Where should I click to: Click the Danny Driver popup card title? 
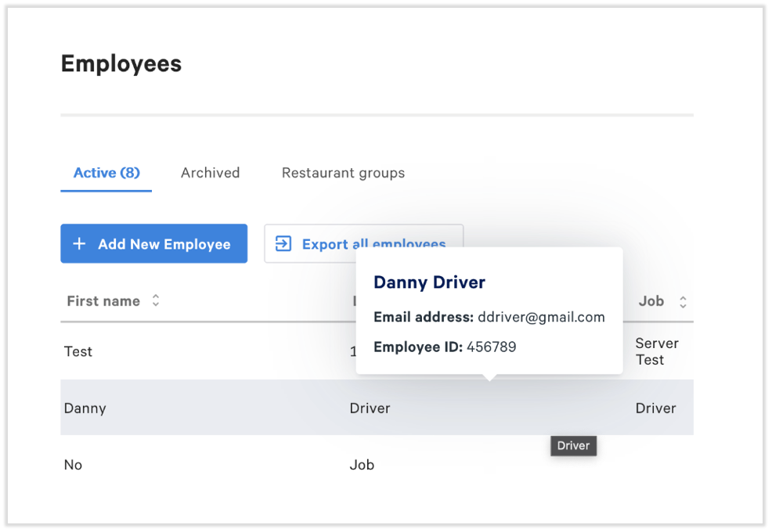click(x=429, y=282)
